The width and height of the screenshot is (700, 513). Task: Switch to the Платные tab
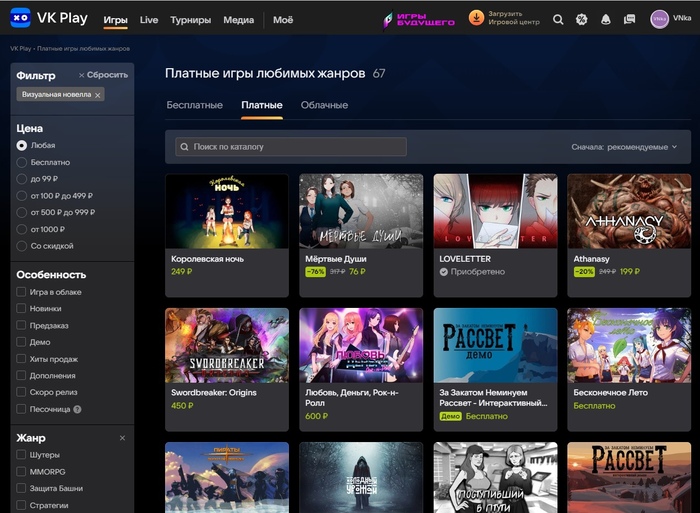[262, 105]
